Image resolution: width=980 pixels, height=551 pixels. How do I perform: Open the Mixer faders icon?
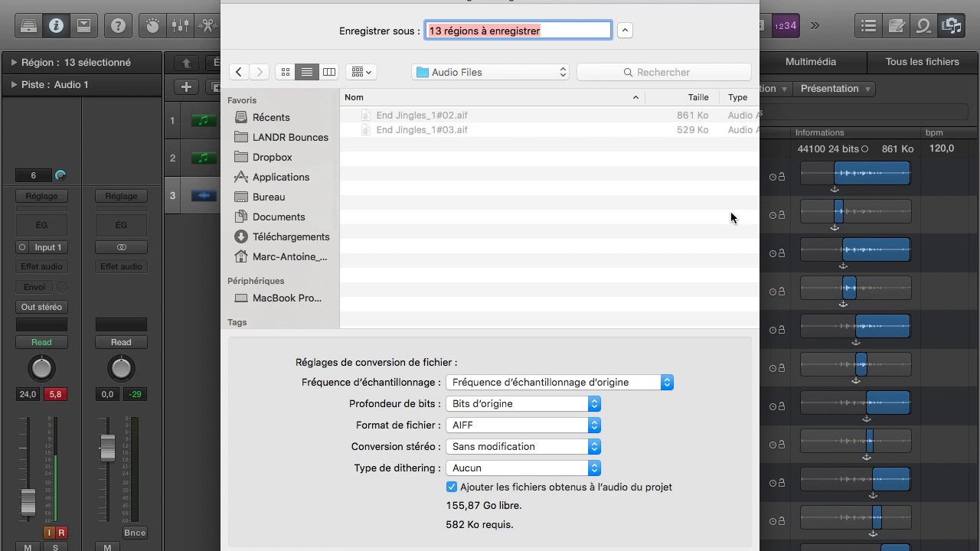coord(181,26)
